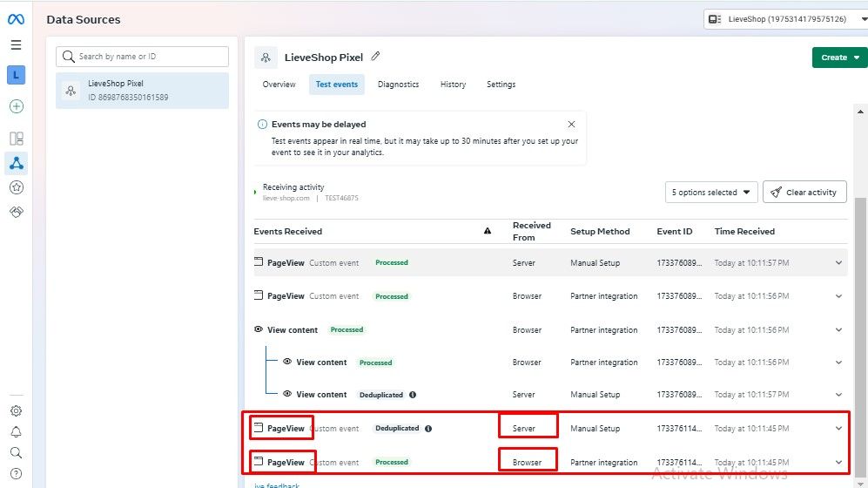Click info icon in Events may be delayed

(262, 125)
